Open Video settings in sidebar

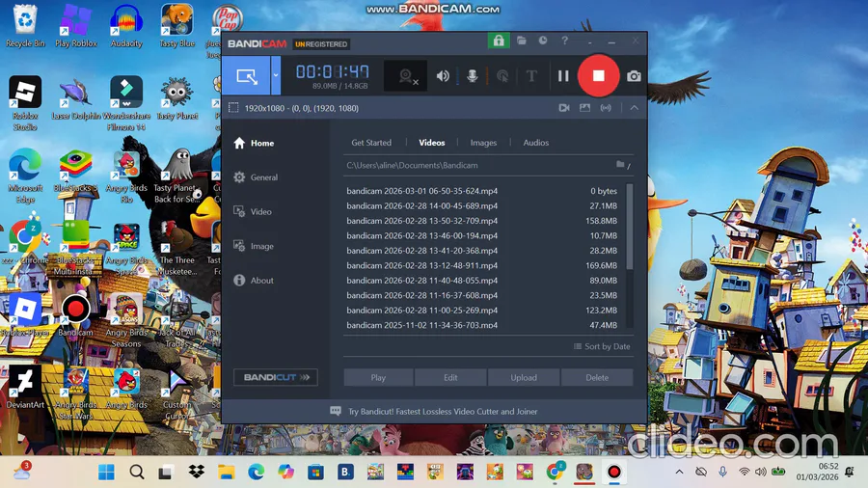tap(253, 211)
